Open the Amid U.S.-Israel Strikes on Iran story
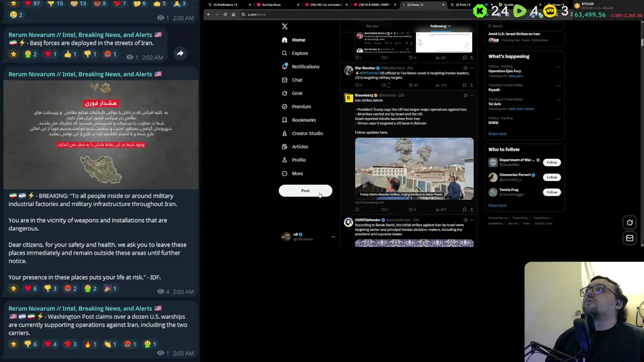This screenshot has height=362, width=644. point(514,34)
